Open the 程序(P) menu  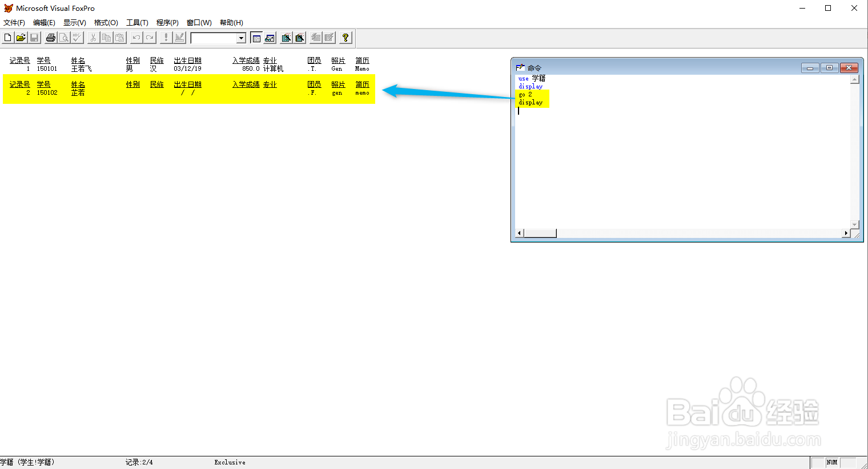coord(167,23)
